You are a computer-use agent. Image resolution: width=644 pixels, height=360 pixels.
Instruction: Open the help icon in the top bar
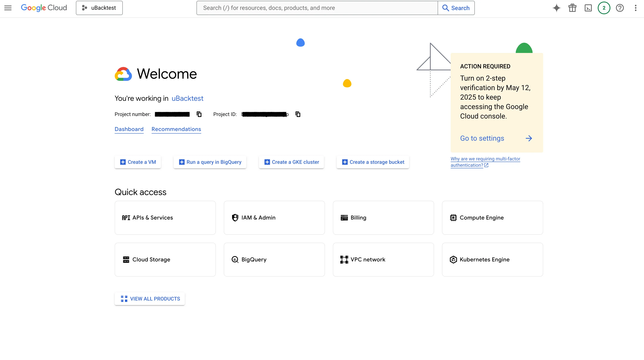620,8
